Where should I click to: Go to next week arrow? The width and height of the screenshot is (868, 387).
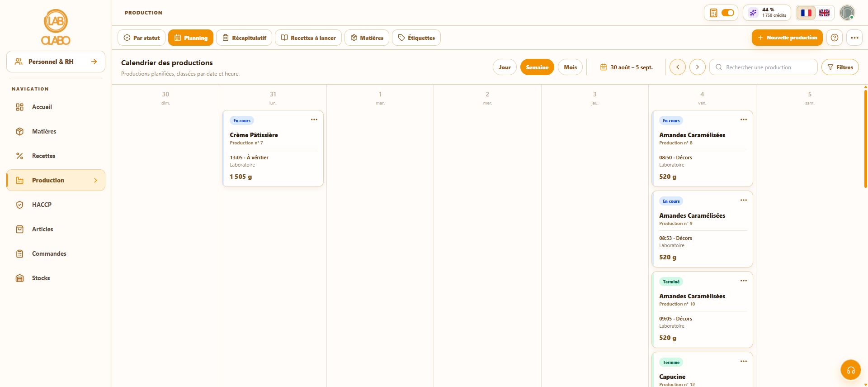coord(697,67)
